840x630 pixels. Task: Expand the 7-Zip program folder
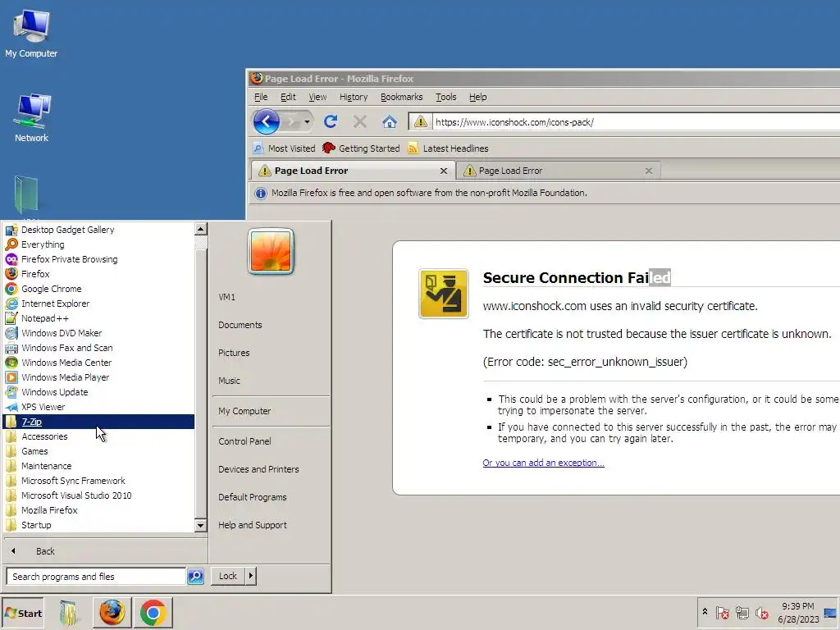(x=98, y=422)
